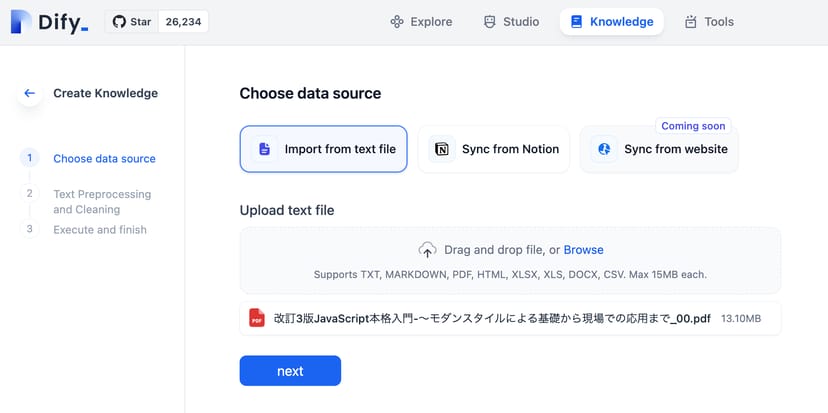Open the Knowledge tab
This screenshot has width=828, height=413.
click(x=611, y=22)
